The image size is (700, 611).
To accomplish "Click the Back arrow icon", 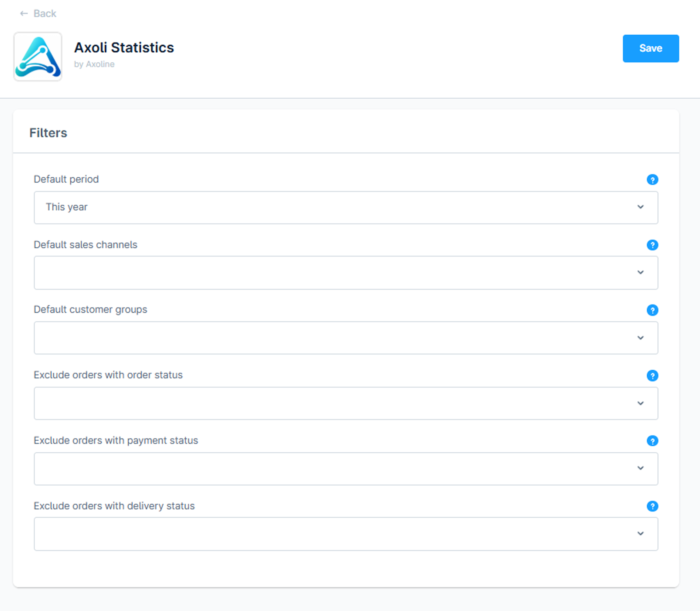I will tap(24, 13).
